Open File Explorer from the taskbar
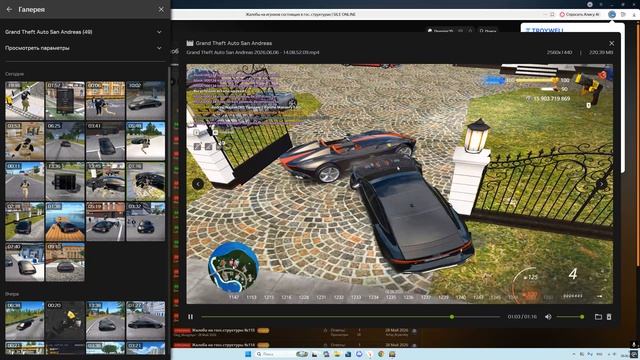The width and height of the screenshot is (640, 360). point(337,354)
